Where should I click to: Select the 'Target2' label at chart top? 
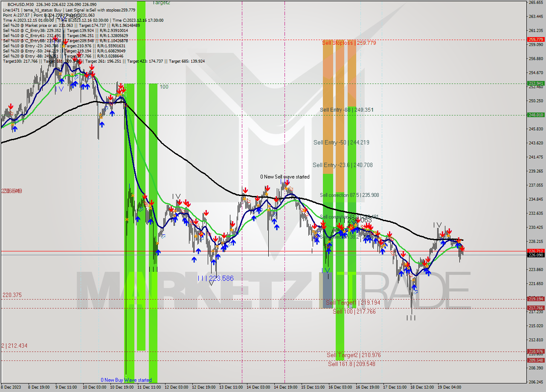pos(161,3)
